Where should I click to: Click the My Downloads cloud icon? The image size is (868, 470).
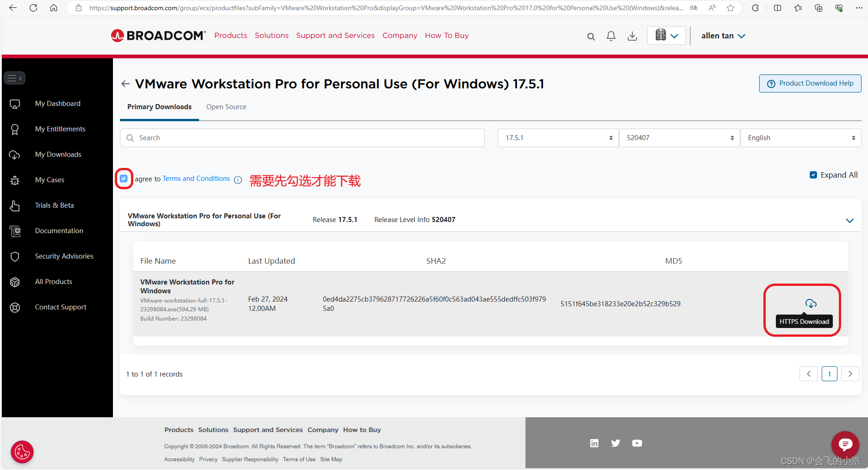[15, 155]
